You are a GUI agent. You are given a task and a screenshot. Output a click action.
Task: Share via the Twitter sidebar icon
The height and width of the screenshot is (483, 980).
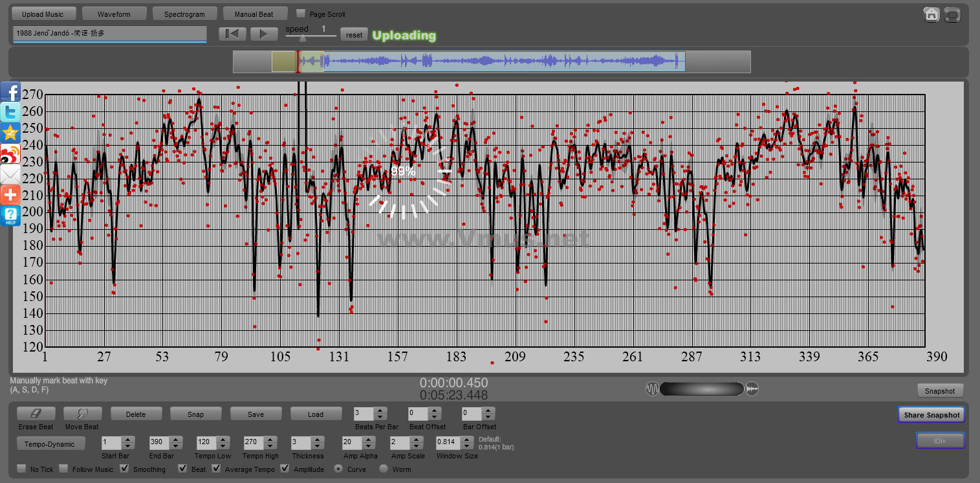click(x=10, y=113)
